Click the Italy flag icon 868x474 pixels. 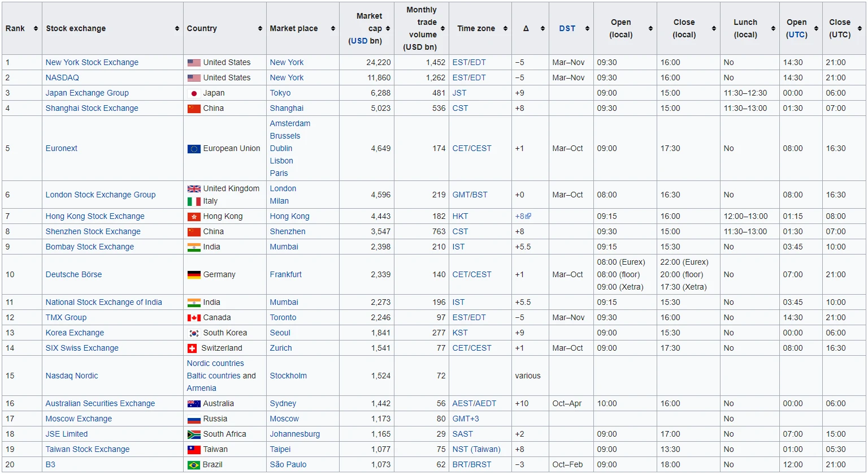[194, 201]
